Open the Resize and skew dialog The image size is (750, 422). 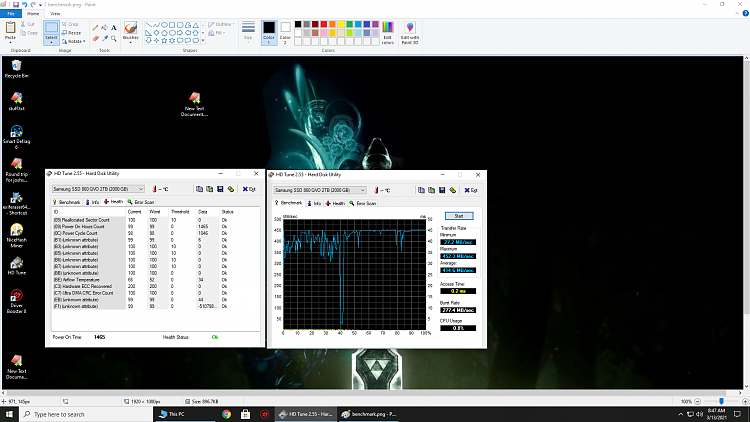(71, 33)
